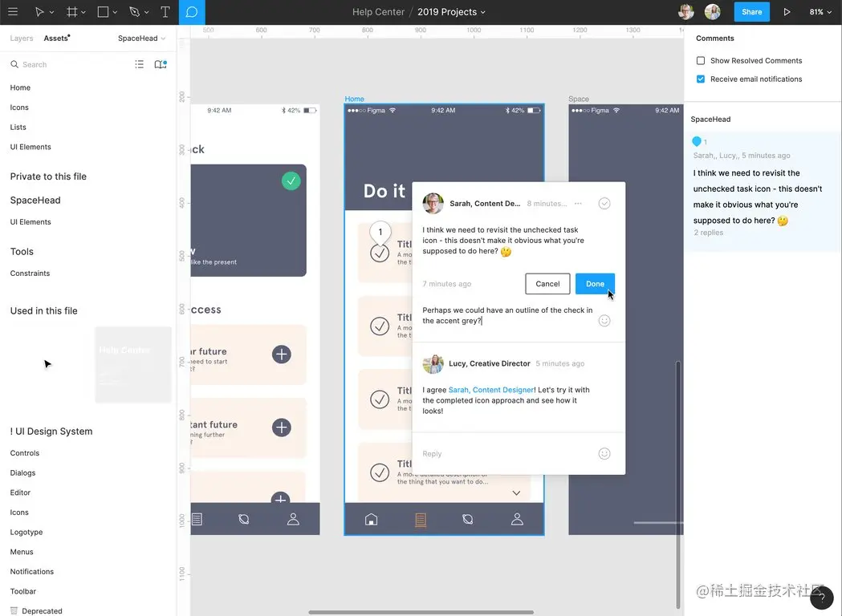Open the 2019 Projects file dropdown
Screen dimensions: 842x616
coord(451,12)
